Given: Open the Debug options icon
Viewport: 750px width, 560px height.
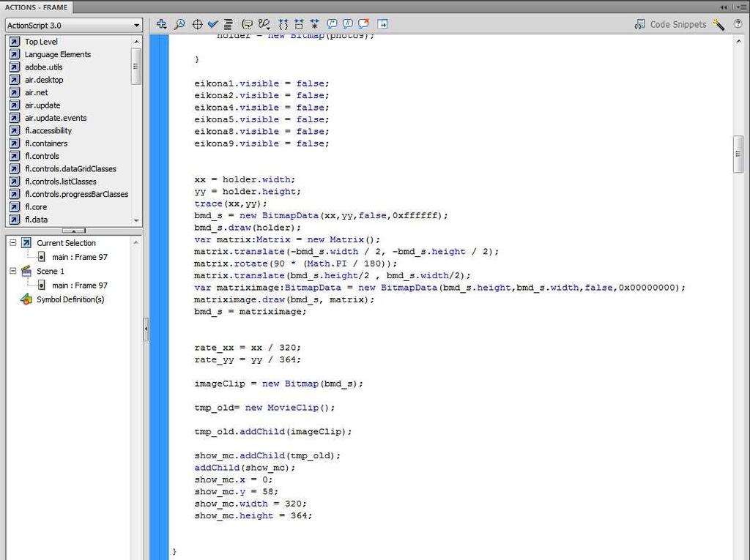Looking at the screenshot, I should pos(264,24).
